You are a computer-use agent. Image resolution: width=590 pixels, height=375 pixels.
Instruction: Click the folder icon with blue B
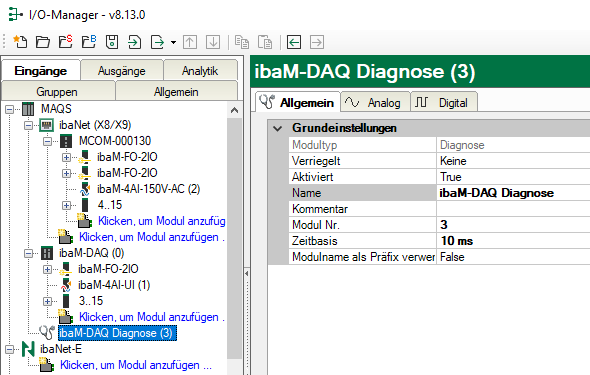coord(89,42)
